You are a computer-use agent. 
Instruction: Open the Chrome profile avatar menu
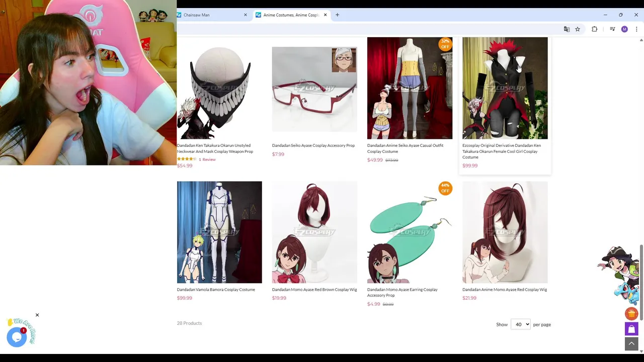pyautogui.click(x=624, y=29)
